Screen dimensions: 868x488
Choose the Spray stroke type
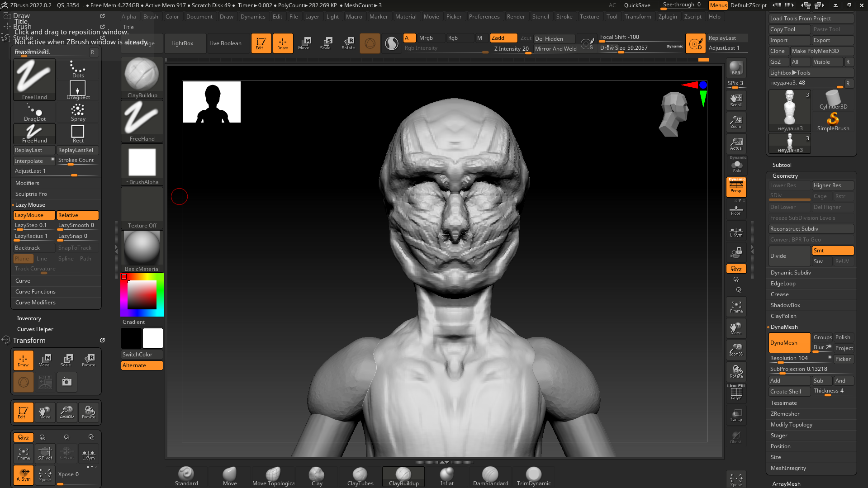(x=78, y=112)
